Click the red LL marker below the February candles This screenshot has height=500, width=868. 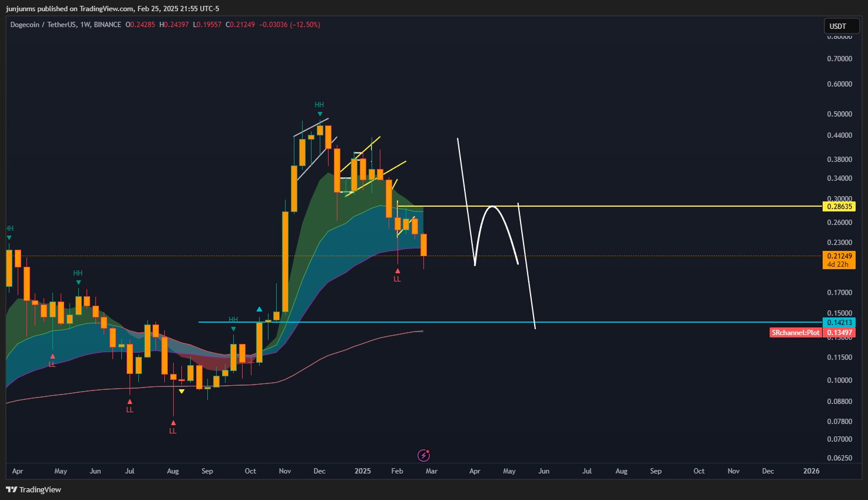click(x=397, y=276)
